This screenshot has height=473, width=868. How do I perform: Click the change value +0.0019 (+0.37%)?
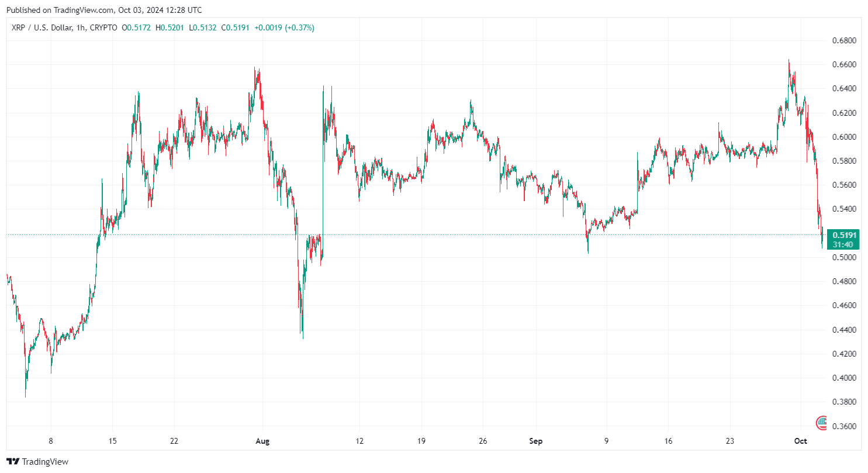[x=284, y=27]
